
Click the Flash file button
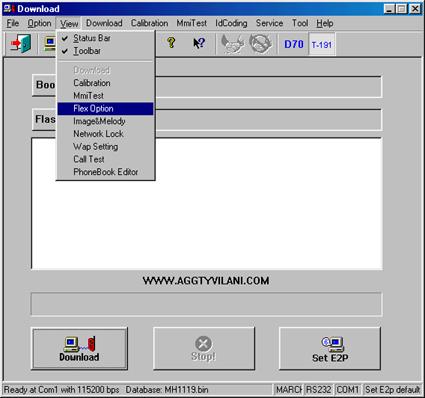coord(44,119)
